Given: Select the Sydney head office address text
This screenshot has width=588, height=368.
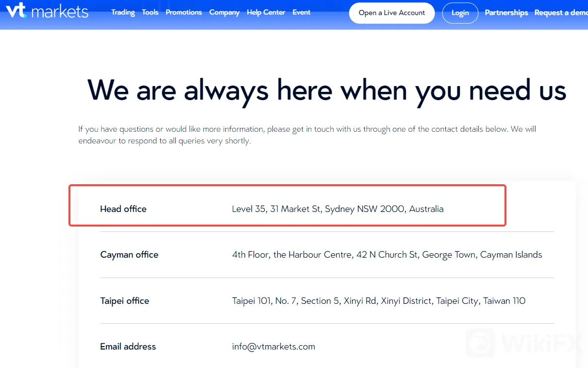Looking at the screenshot, I should click(337, 209).
